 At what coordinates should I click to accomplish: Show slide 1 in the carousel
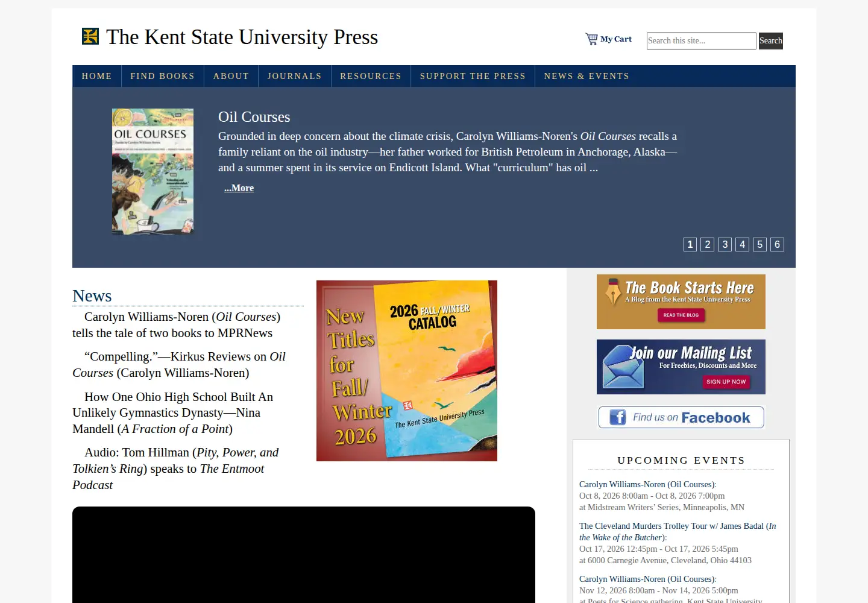[690, 244]
